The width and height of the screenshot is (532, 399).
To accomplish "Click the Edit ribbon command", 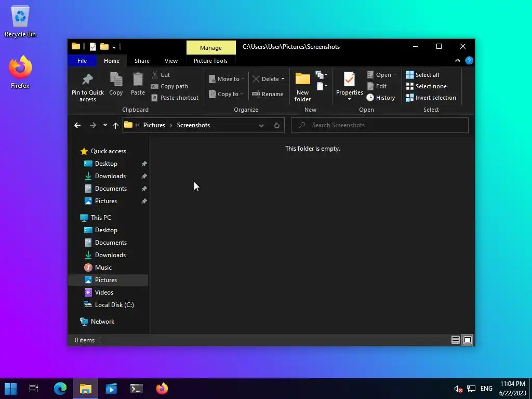I will coord(377,86).
